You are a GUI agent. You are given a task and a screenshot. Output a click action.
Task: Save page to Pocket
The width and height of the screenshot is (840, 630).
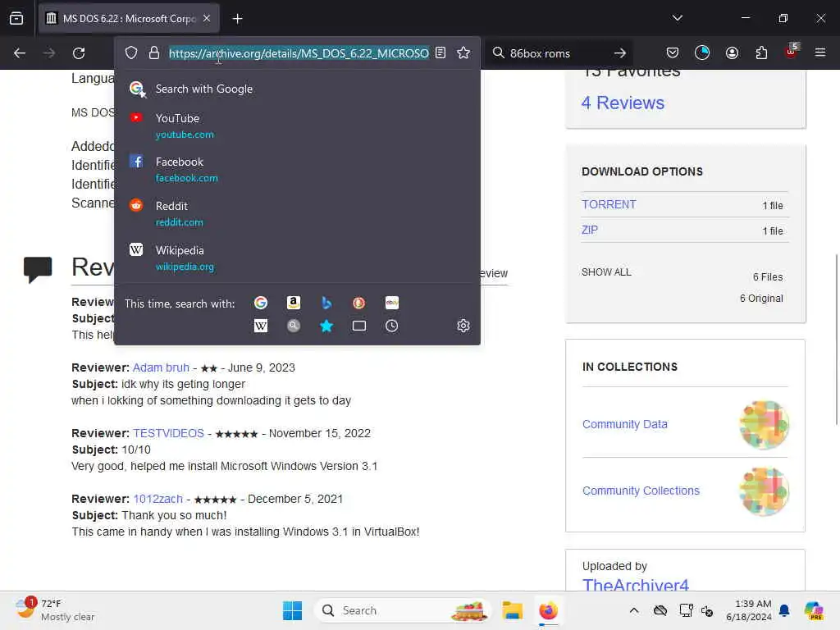[x=673, y=52]
